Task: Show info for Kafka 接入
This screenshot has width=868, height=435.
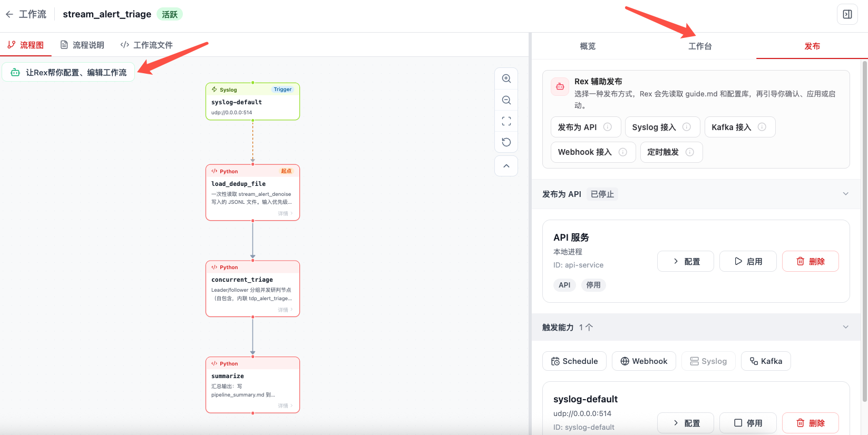Action: click(762, 127)
